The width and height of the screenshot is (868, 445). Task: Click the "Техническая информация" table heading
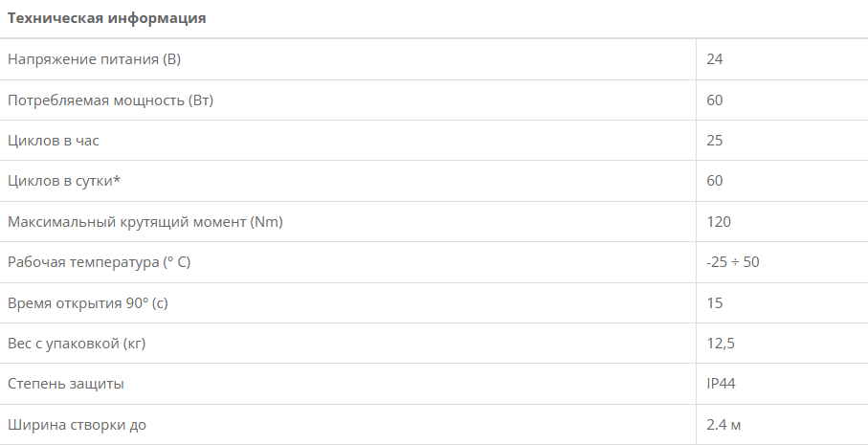(107, 18)
